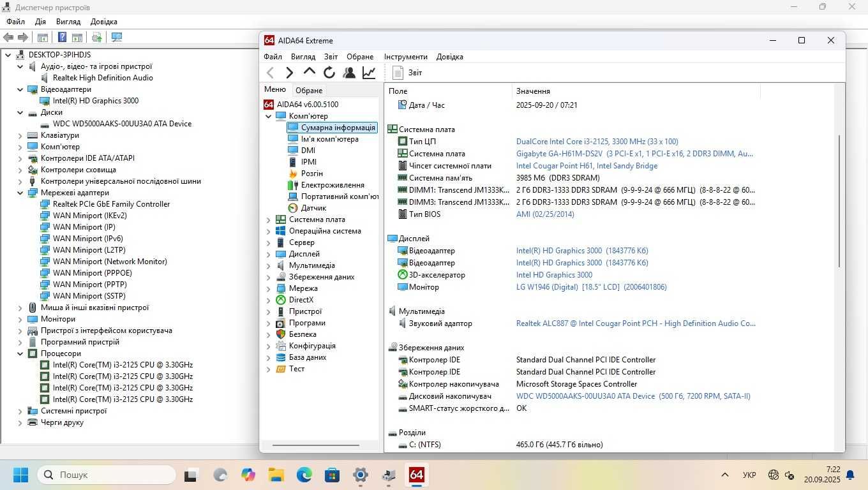Expand the Безпека tree node
The height and width of the screenshot is (490, 868).
pos(269,334)
